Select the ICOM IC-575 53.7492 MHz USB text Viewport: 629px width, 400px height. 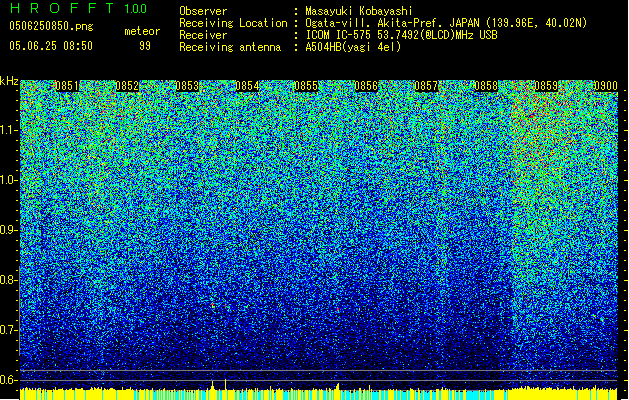401,35
